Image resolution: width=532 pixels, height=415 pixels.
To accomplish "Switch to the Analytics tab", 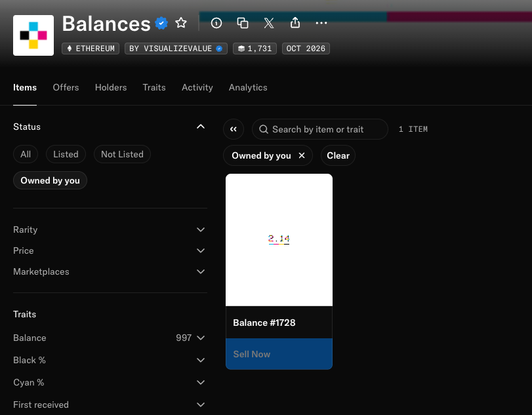I will tap(248, 87).
